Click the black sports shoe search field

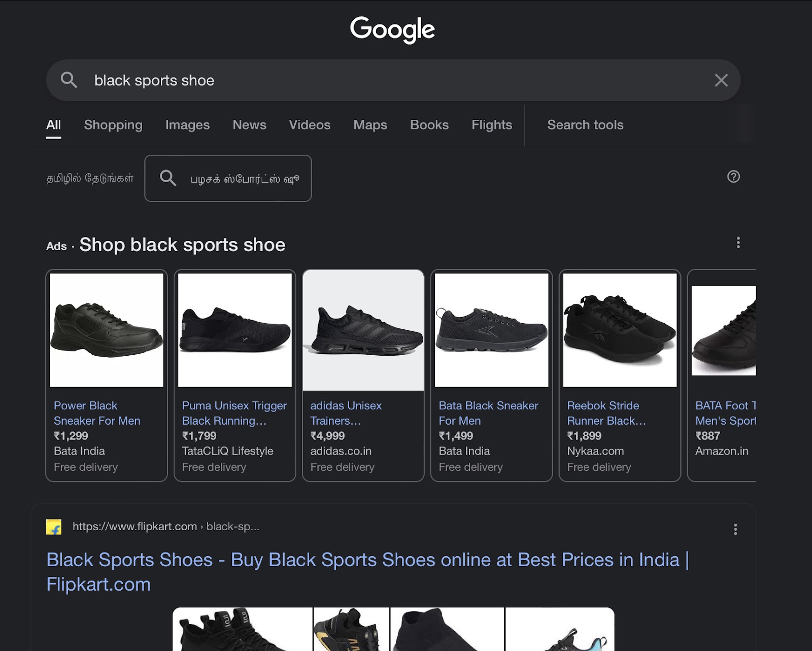click(x=393, y=80)
